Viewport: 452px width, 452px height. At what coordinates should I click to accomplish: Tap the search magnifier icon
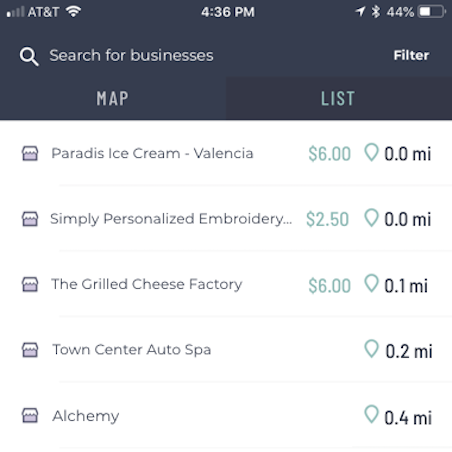[29, 56]
